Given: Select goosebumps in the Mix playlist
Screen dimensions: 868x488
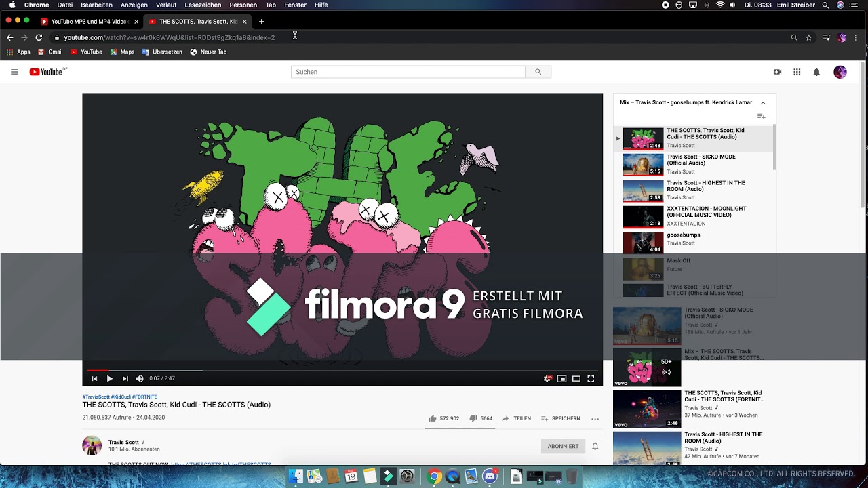Looking at the screenshot, I should tap(692, 242).
